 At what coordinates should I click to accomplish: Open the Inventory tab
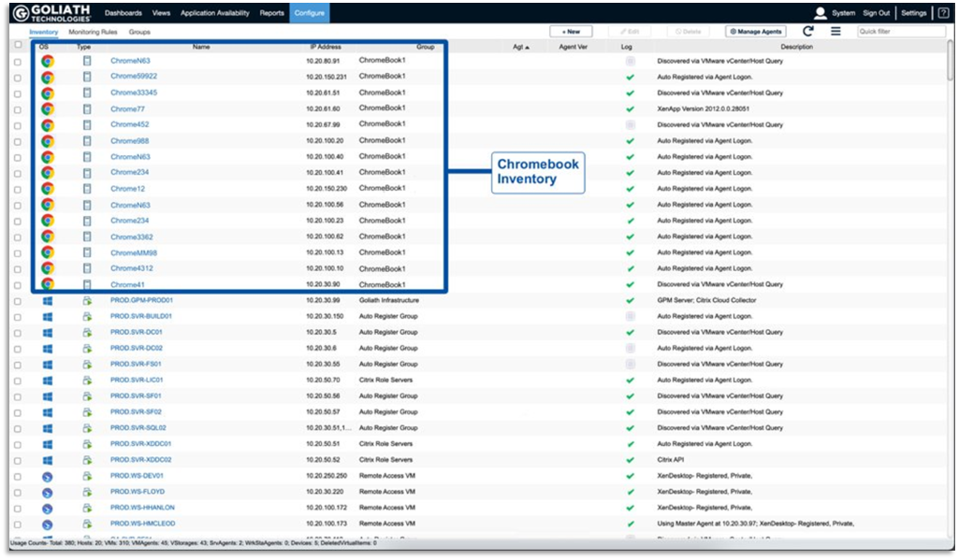(43, 32)
